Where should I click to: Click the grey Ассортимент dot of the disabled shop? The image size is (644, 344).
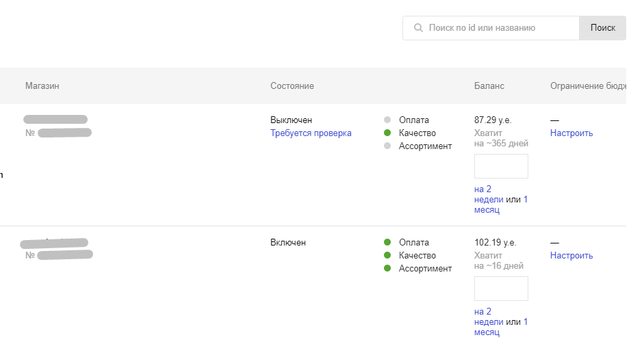[x=387, y=146]
